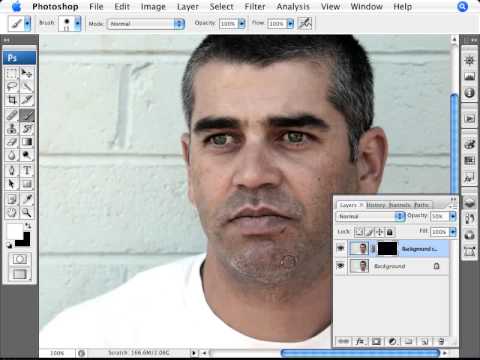Click the add layer mask icon
The width and height of the screenshot is (480, 360).
point(376,341)
